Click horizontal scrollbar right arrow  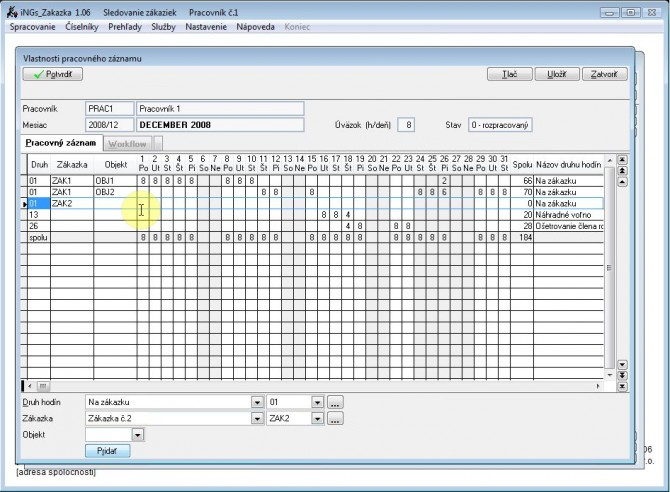(x=598, y=386)
